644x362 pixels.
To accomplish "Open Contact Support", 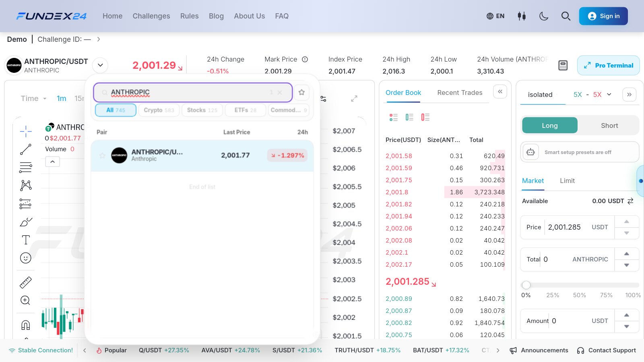I will point(607,350).
